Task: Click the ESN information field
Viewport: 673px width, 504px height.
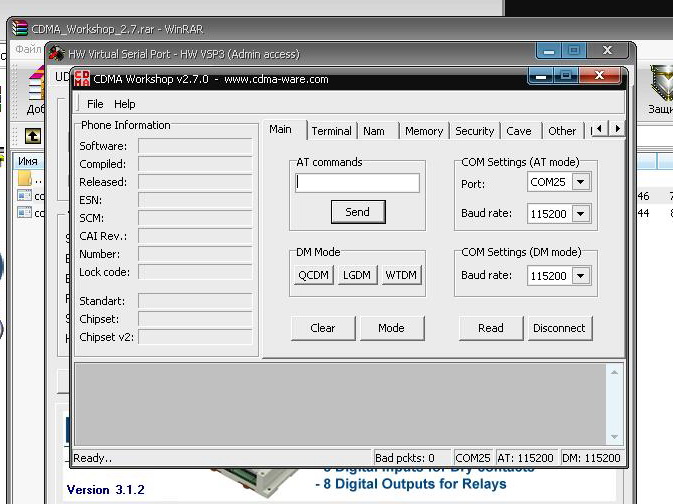Action: (195, 200)
